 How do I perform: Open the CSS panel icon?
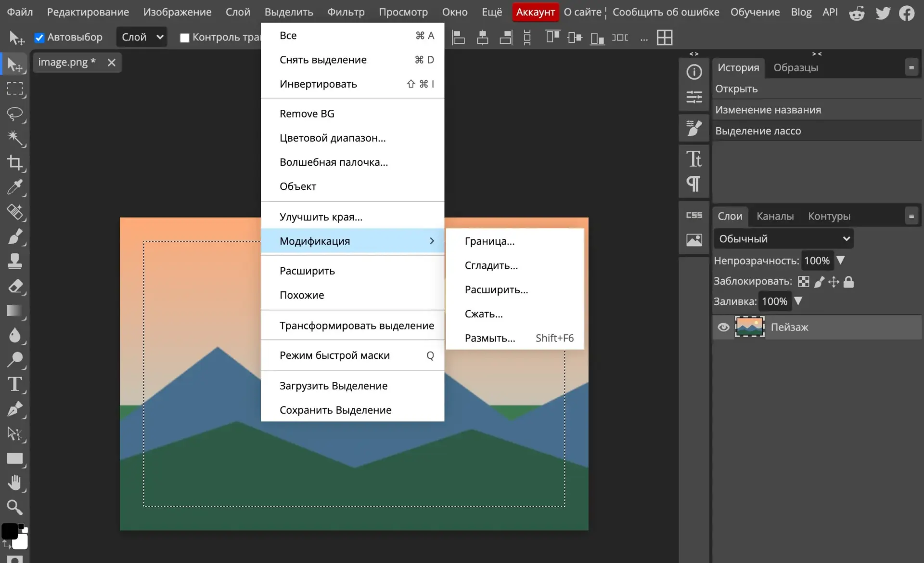tap(694, 215)
